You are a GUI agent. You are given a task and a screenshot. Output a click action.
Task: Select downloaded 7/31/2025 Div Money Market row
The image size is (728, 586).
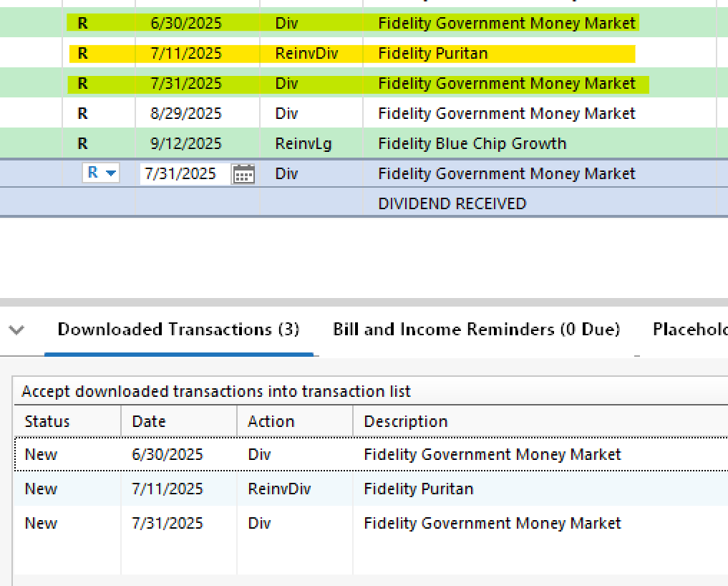[371, 523]
